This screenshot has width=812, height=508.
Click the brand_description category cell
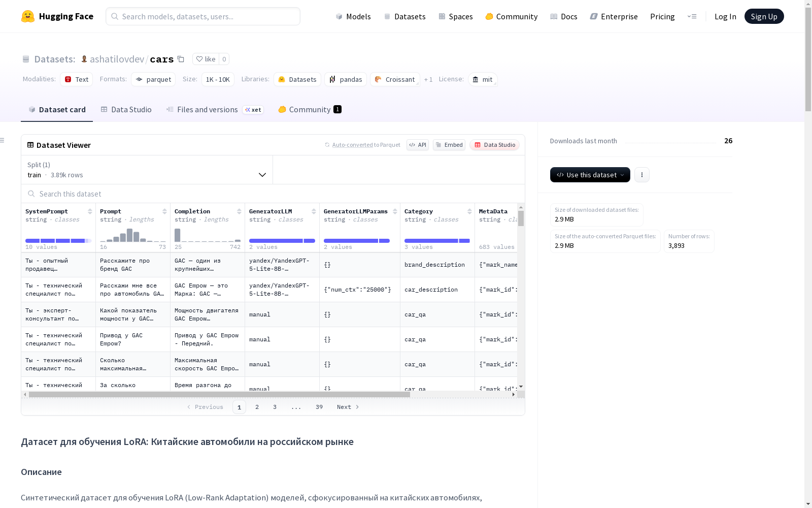click(437, 265)
